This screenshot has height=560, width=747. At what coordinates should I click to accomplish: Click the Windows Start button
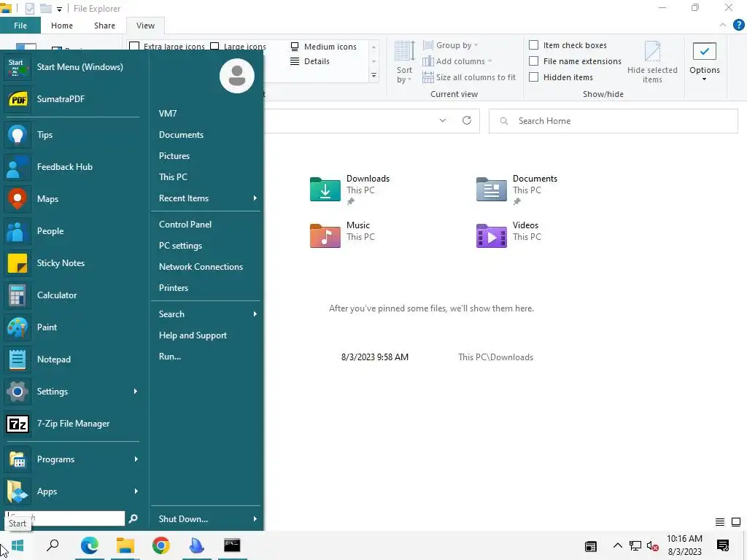coord(18,545)
